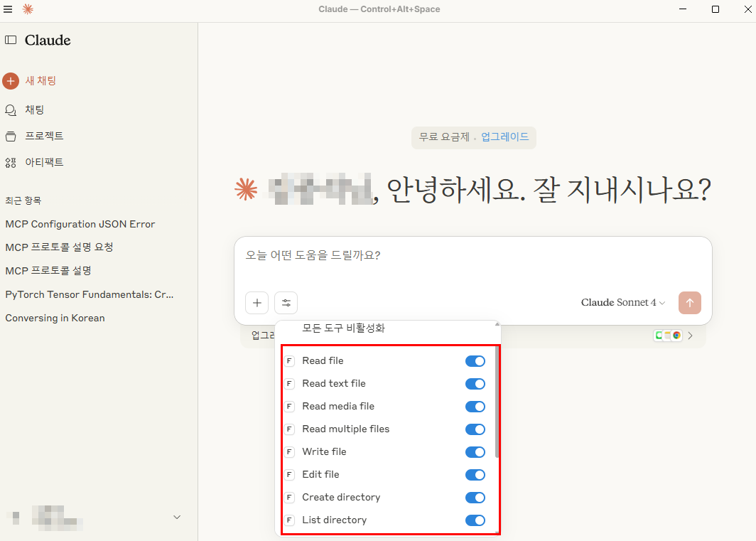
Task: Click the 채팅 speech bubble icon
Action: coord(11,110)
